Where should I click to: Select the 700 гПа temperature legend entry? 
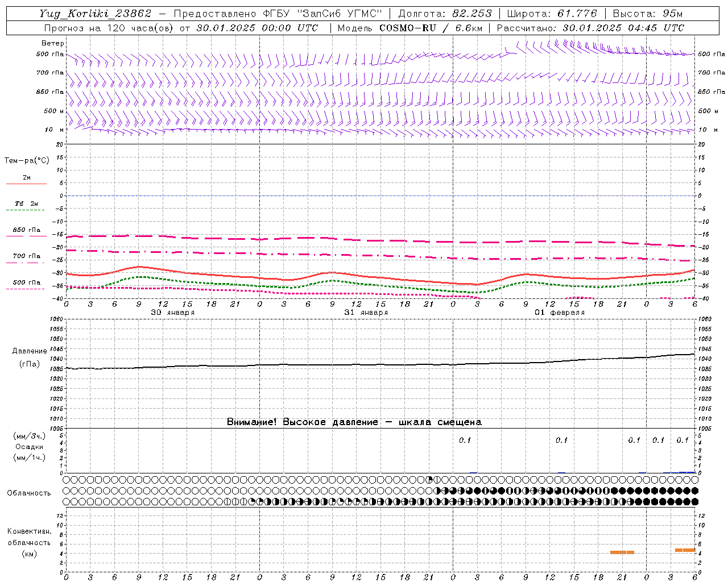tap(26, 258)
